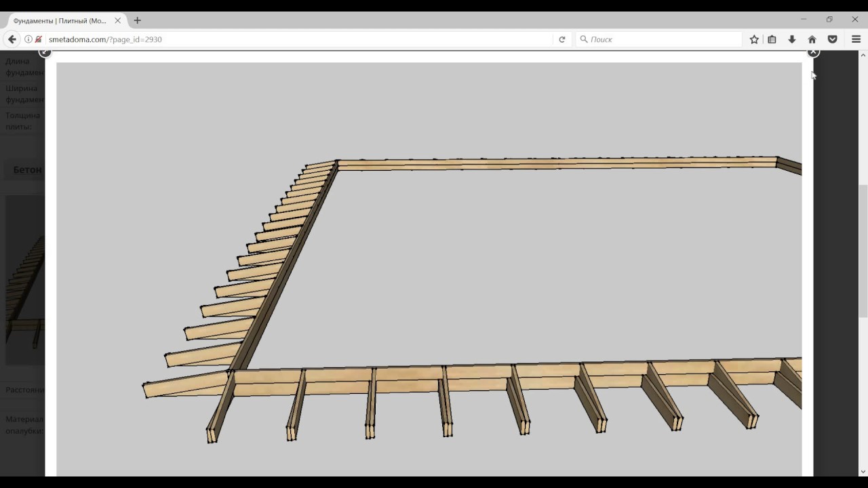The height and width of the screenshot is (488, 868).
Task: Open a new tab with the plus button
Action: [137, 20]
